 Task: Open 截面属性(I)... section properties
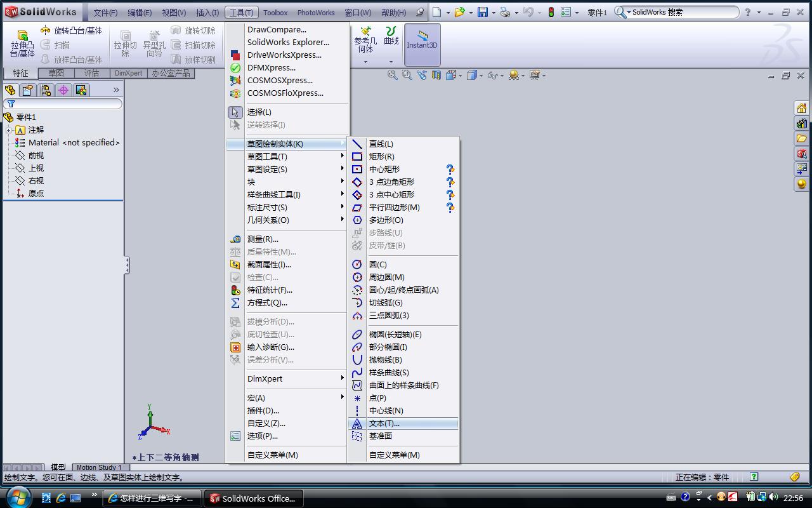(x=287, y=265)
